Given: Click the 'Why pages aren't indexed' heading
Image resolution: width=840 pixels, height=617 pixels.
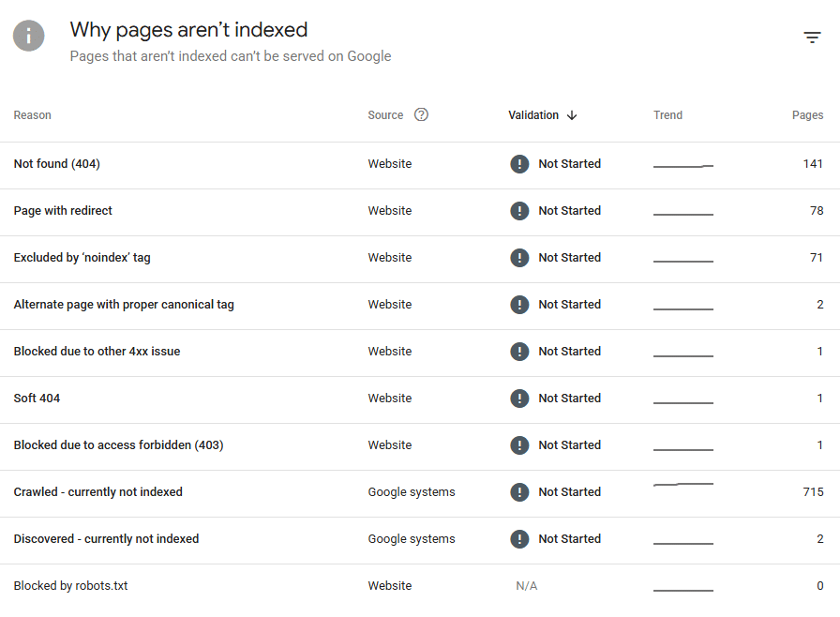Looking at the screenshot, I should click(x=188, y=30).
